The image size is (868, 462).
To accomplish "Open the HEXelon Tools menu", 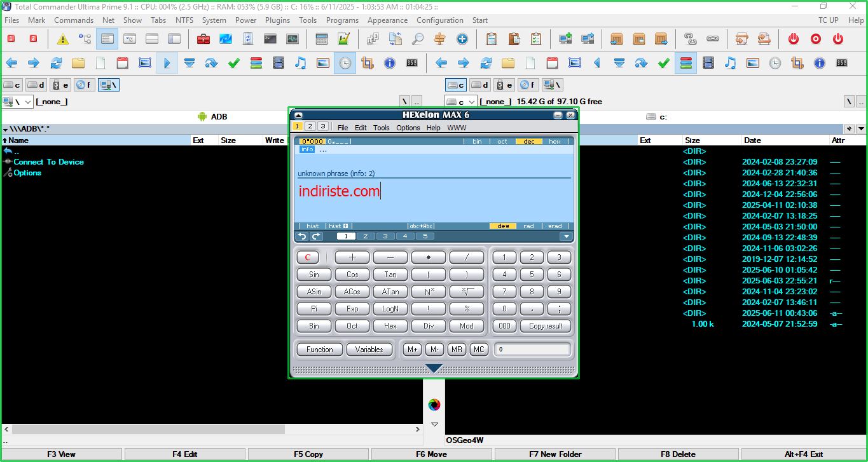I will click(382, 128).
